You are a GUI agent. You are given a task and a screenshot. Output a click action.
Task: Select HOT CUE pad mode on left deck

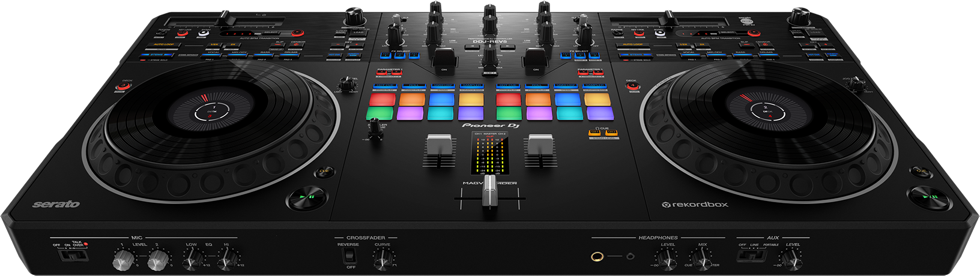(x=384, y=86)
